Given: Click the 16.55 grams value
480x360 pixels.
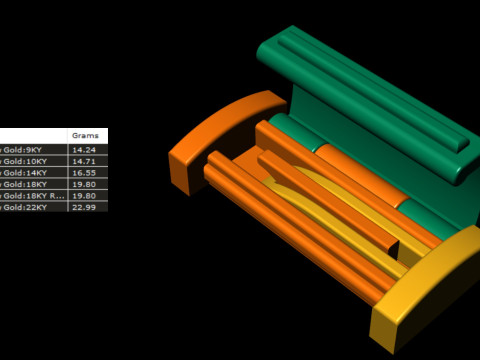Looking at the screenshot, I should point(84,173).
